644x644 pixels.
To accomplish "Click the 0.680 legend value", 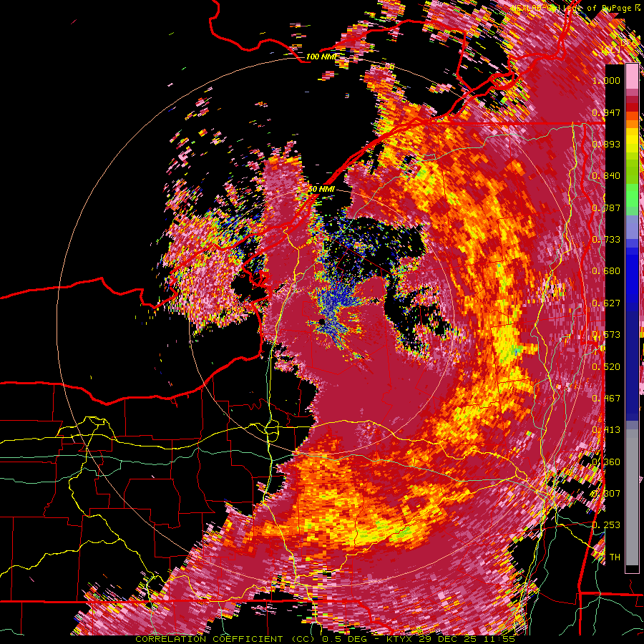I will pyautogui.click(x=606, y=271).
